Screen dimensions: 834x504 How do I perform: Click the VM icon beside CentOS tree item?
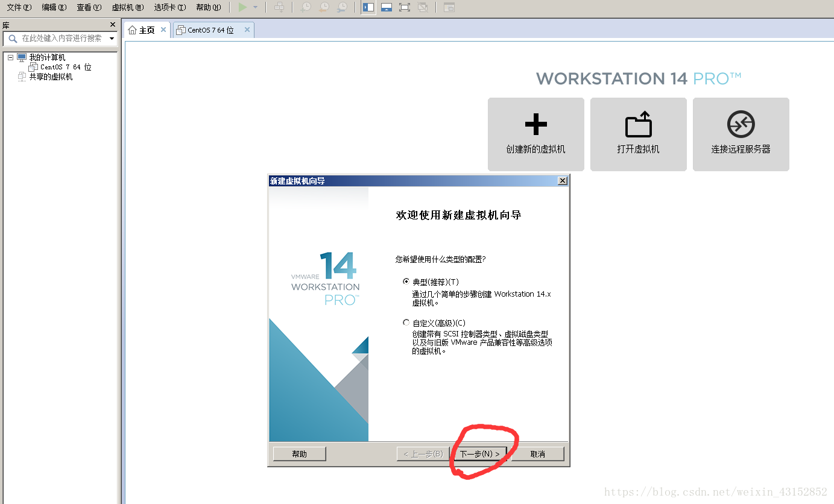[34, 67]
